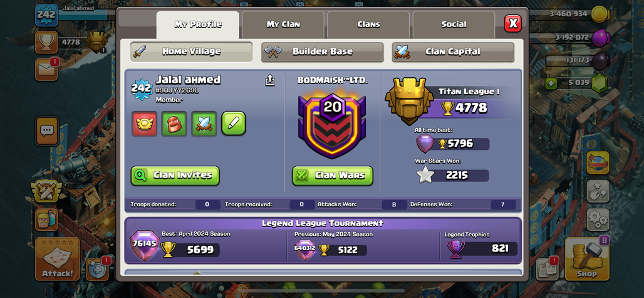Open the news notes icon with alert
This screenshot has height=298, width=644.
(x=548, y=269)
